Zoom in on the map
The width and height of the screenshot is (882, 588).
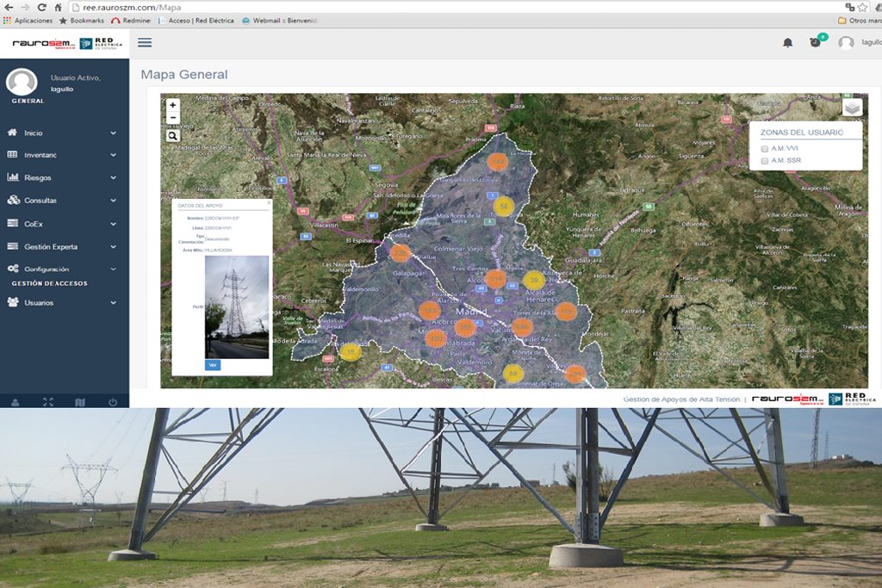(x=173, y=104)
